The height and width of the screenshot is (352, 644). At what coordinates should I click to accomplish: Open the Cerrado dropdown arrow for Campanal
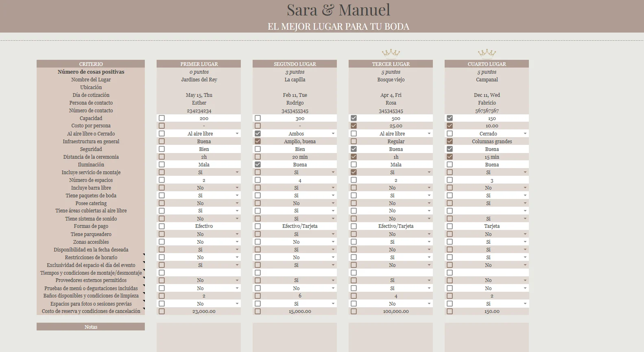525,133
